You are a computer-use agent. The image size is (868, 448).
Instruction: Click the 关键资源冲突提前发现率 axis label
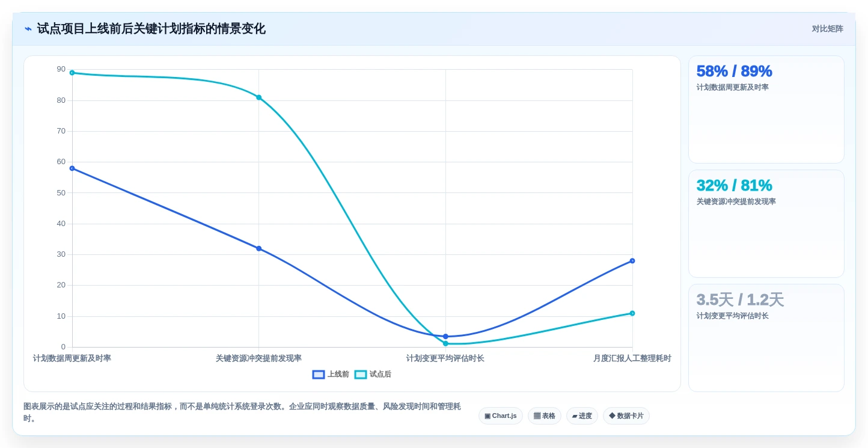pos(259,358)
